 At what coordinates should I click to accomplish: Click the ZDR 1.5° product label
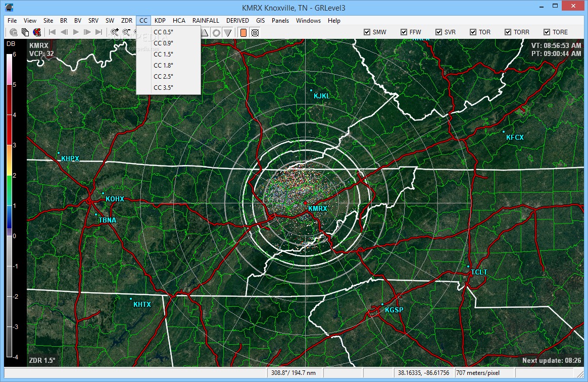tap(42, 361)
